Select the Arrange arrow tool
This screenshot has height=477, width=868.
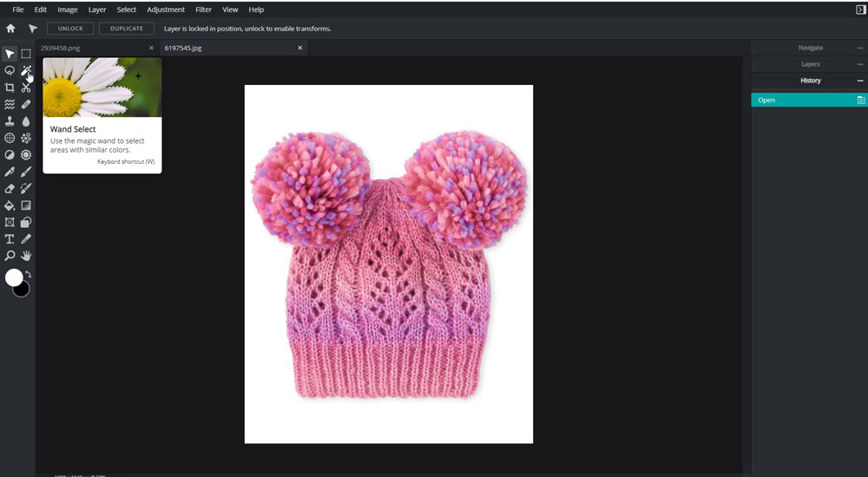coord(10,54)
